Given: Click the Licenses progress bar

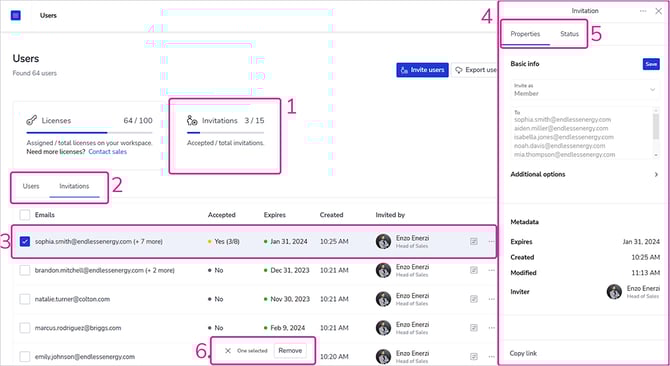Looking at the screenshot, I should pyautogui.click(x=89, y=133).
